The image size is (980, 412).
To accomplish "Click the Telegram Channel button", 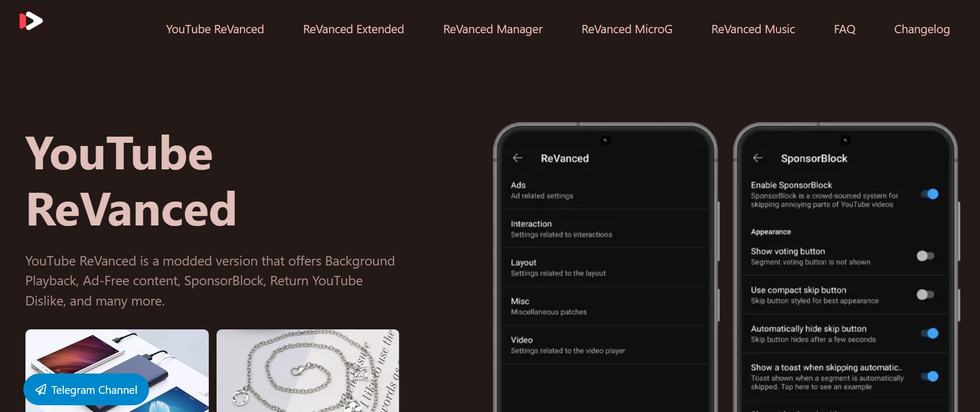I will coord(86,390).
